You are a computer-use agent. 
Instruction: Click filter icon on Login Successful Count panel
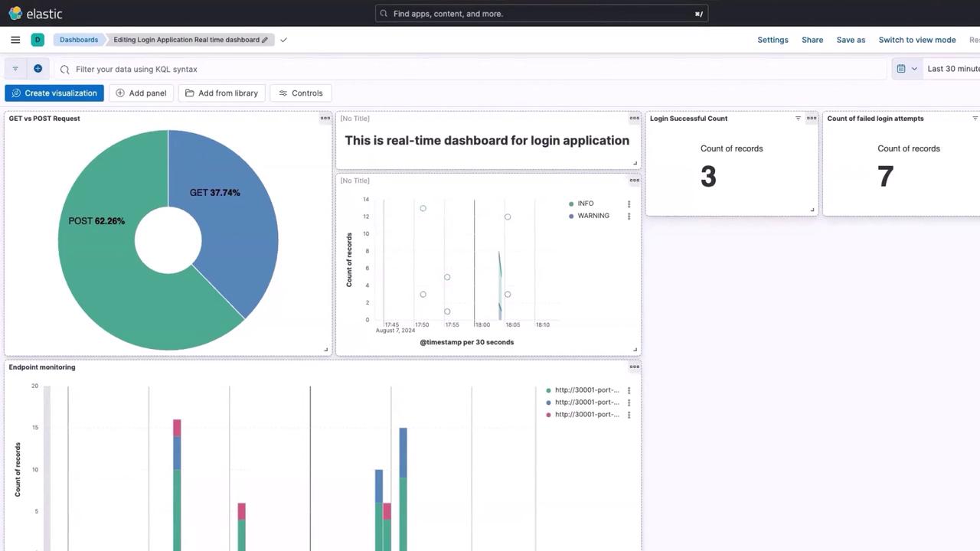pyautogui.click(x=798, y=119)
